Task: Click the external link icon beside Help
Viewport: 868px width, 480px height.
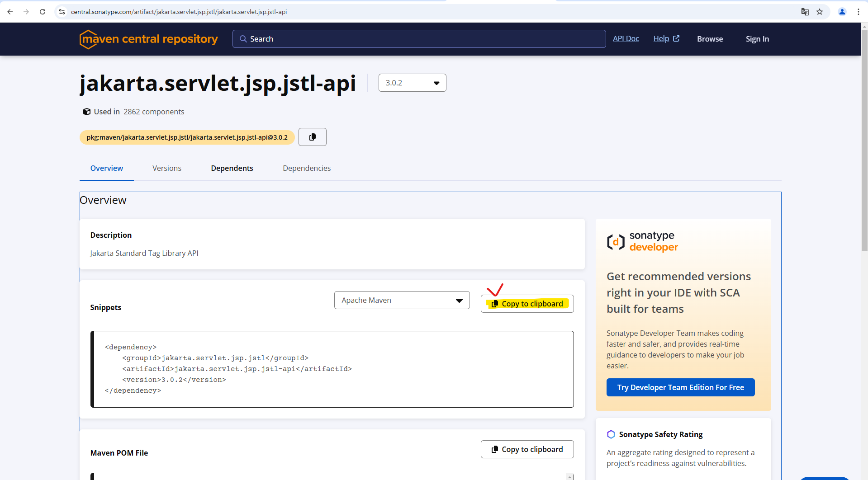Action: click(x=676, y=38)
